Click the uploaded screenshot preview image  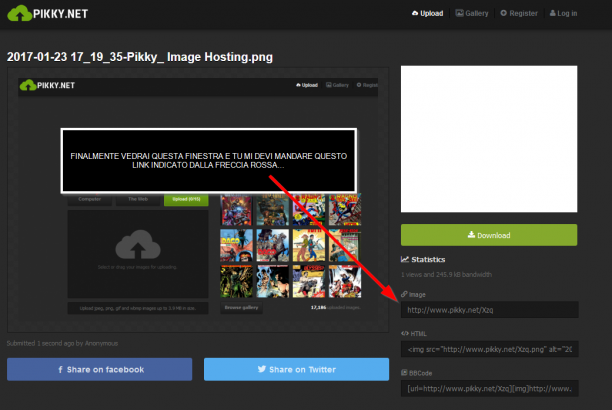click(198, 200)
